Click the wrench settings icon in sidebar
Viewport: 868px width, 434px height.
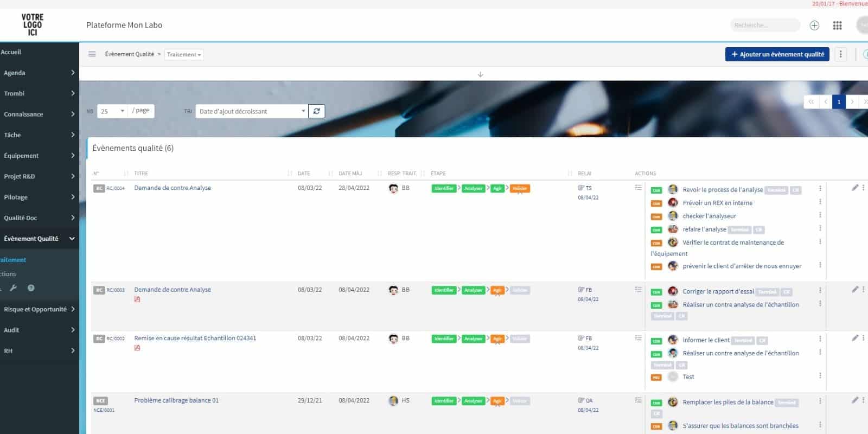click(14, 288)
